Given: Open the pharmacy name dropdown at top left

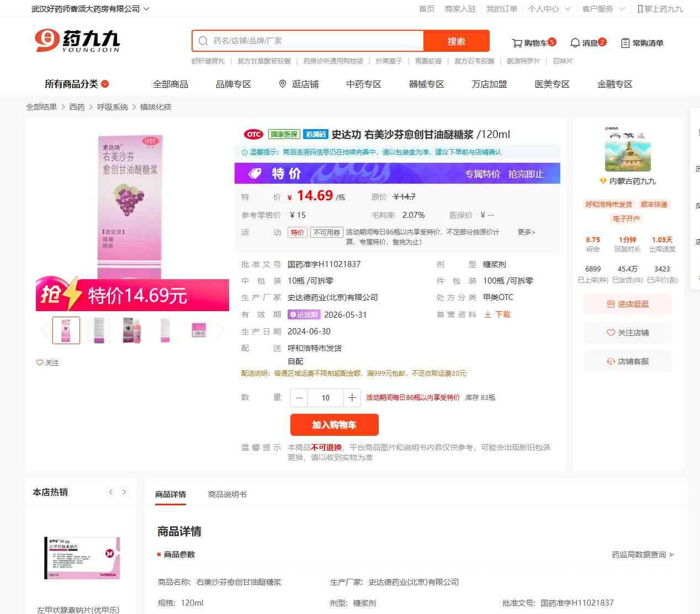Looking at the screenshot, I should [x=91, y=9].
